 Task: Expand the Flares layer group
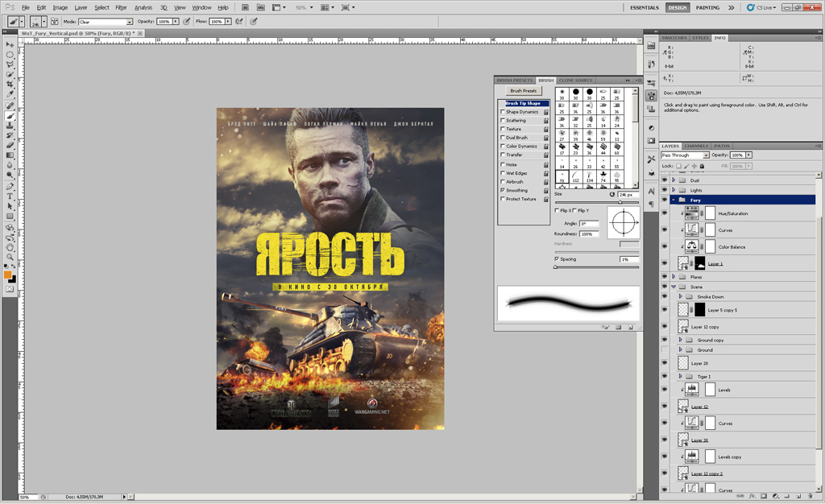674,277
